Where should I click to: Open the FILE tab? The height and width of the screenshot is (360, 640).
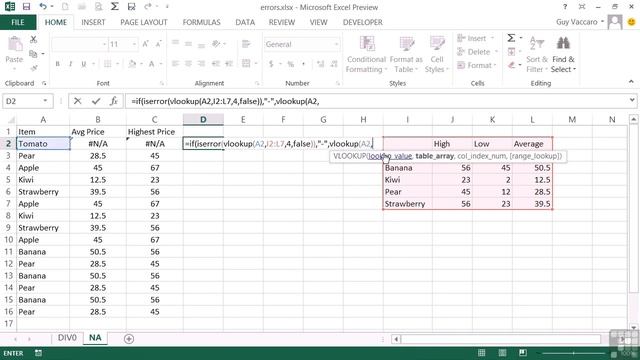(x=18, y=22)
